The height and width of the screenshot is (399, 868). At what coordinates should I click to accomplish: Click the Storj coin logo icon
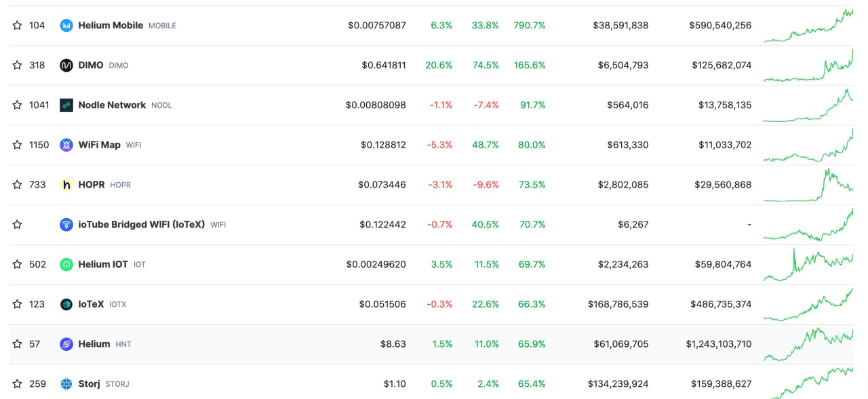pos(66,384)
